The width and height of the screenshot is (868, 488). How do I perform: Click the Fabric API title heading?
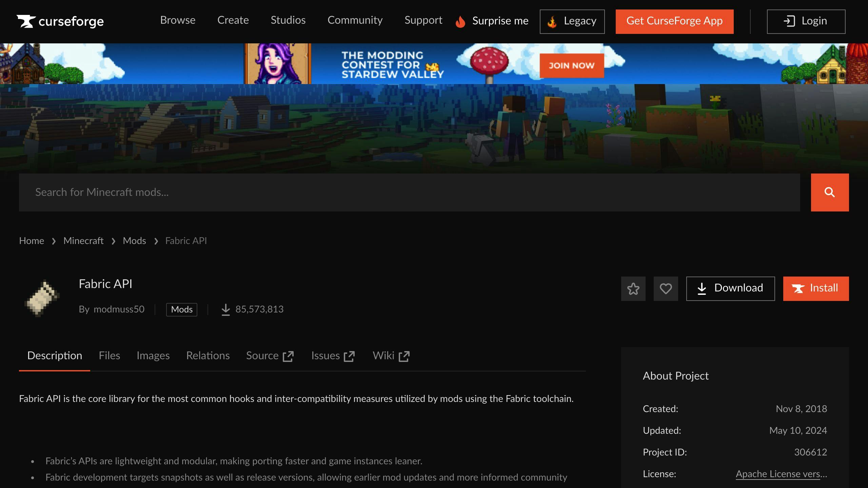click(105, 284)
